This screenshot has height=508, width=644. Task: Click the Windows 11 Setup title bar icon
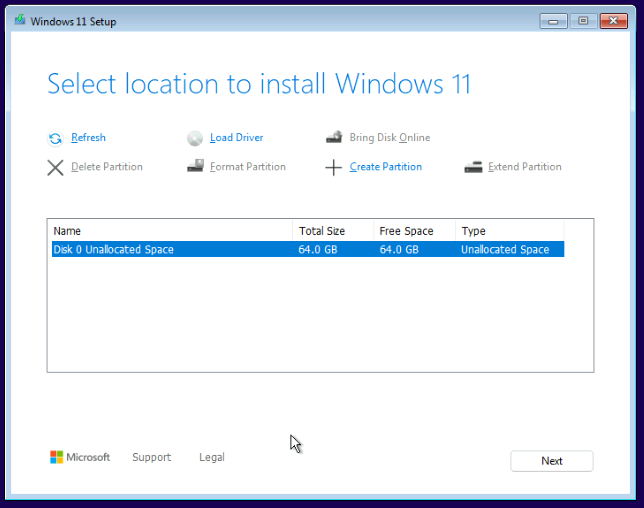click(x=20, y=20)
